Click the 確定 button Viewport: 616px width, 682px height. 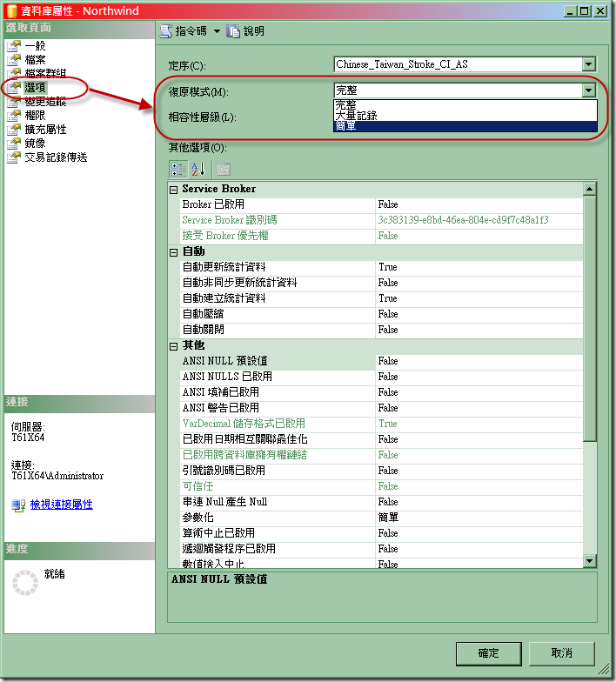click(x=489, y=654)
